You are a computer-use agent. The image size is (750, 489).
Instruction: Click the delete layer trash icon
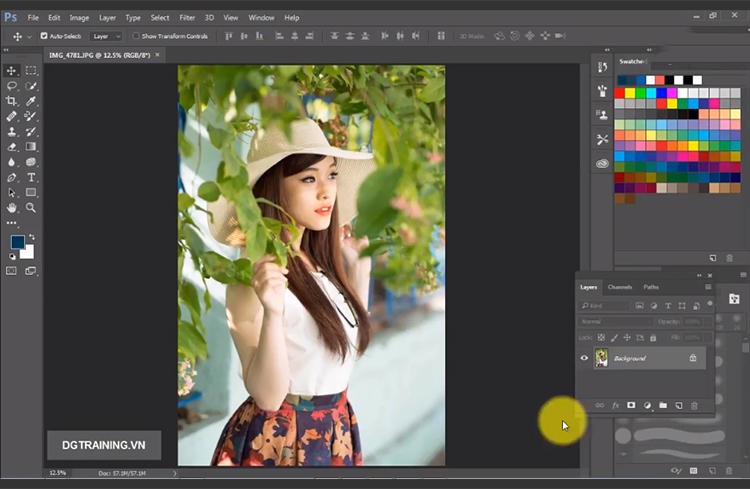coord(694,405)
